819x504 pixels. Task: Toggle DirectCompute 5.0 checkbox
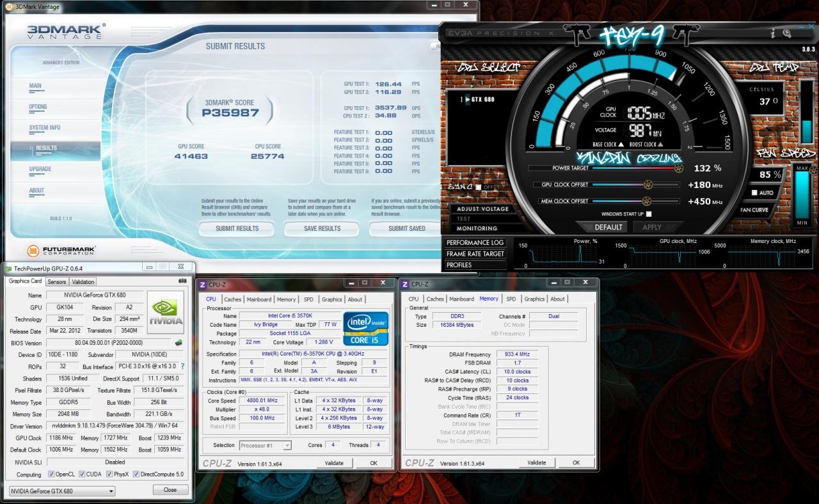tap(136, 475)
